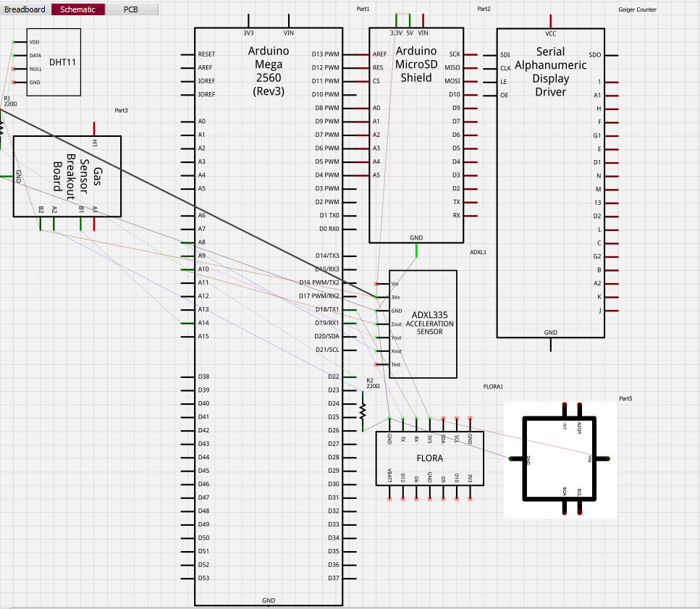This screenshot has height=609, width=700.
Task: Click the DATA pin on DHT11
Action: point(20,55)
